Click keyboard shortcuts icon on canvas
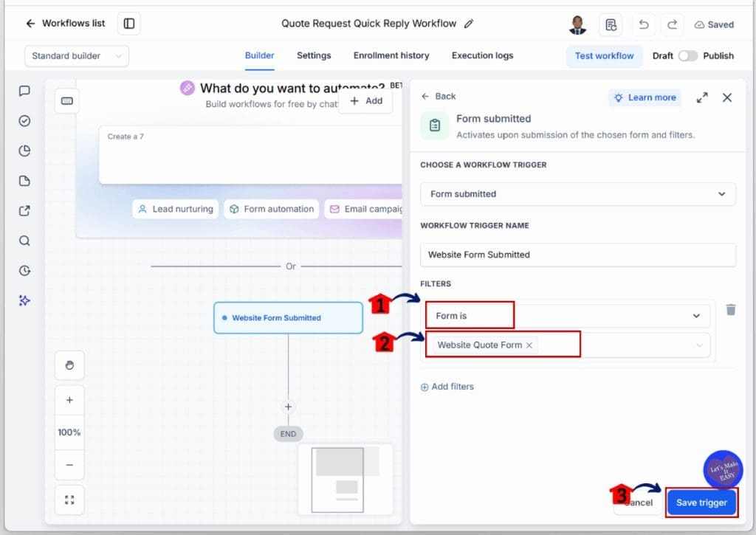Viewport: 756px width, 535px height. [x=67, y=101]
